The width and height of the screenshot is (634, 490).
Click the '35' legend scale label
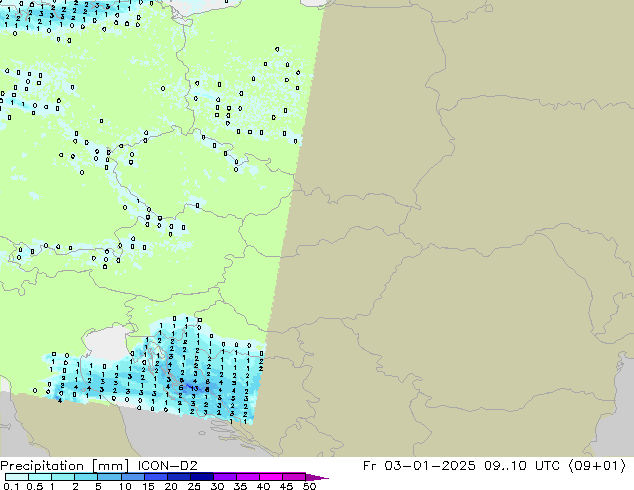point(240,486)
